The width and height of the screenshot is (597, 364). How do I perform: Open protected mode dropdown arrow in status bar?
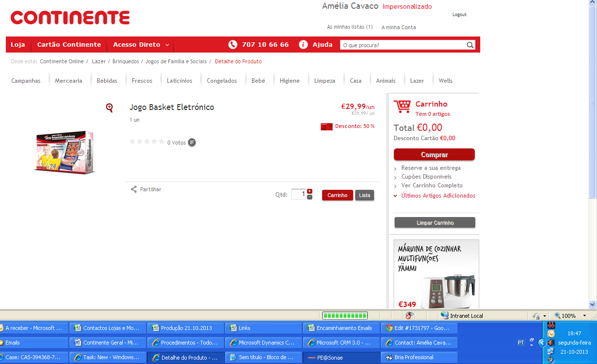(544, 316)
